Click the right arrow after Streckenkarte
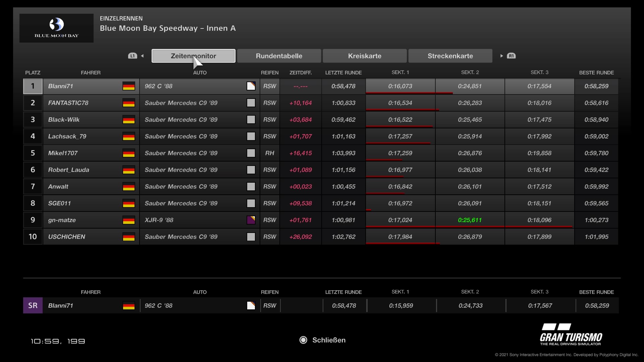The width and height of the screenshot is (644, 362). (501, 56)
